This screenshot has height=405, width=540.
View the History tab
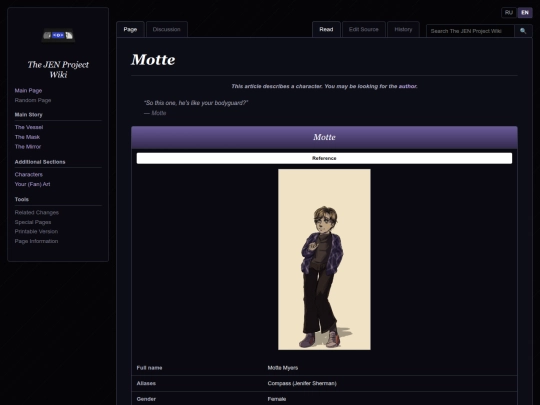403,29
